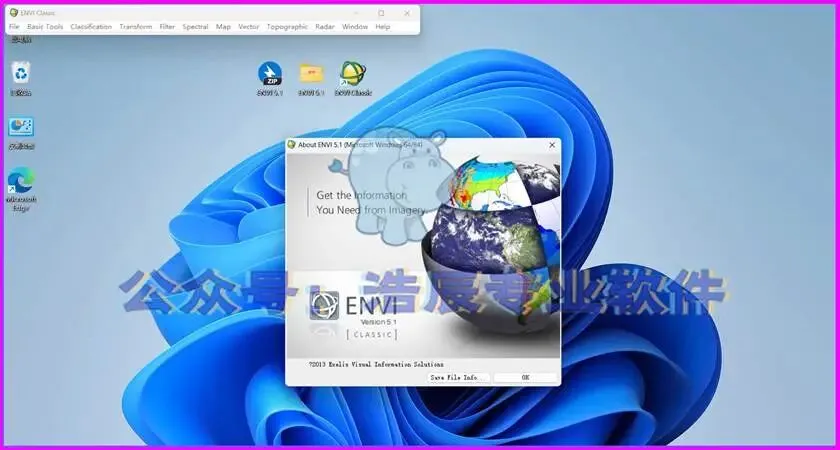Image resolution: width=840 pixels, height=450 pixels.
Task: Open the Radar menu
Action: [325, 26]
